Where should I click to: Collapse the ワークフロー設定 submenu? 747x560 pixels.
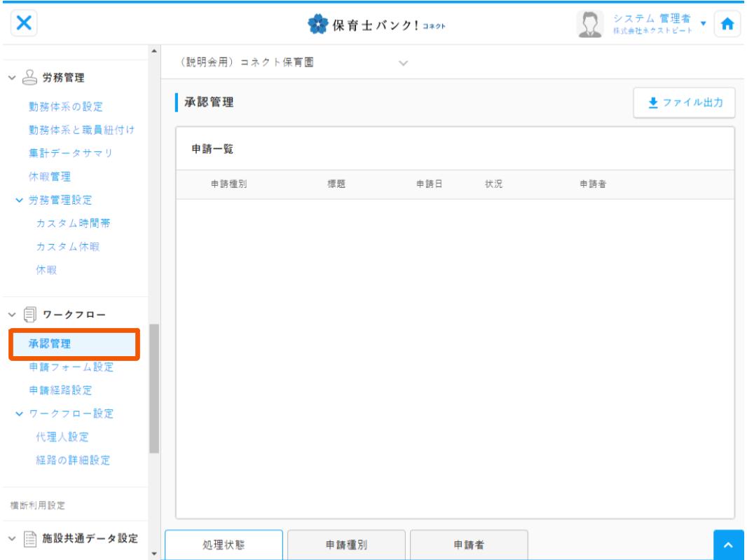point(18,413)
